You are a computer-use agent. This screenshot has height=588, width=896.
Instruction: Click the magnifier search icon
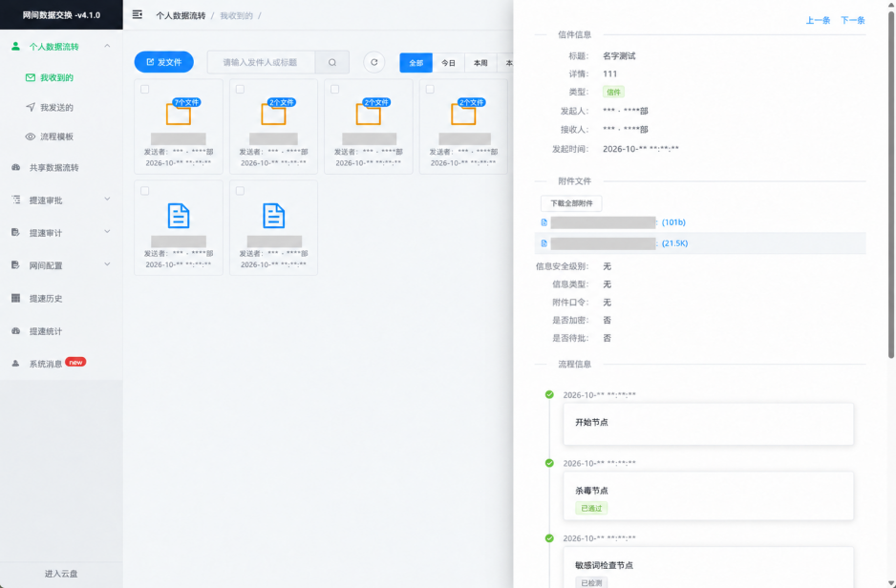[x=332, y=62]
